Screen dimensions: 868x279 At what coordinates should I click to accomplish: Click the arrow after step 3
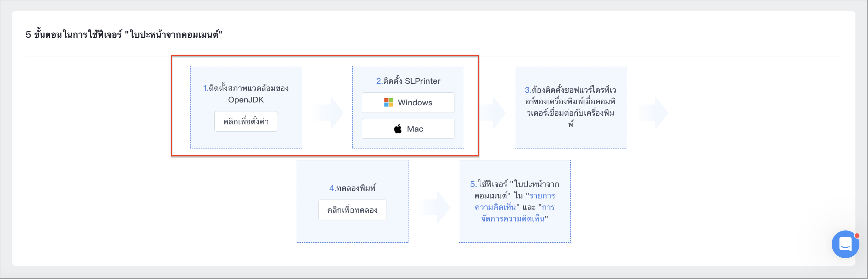(653, 113)
